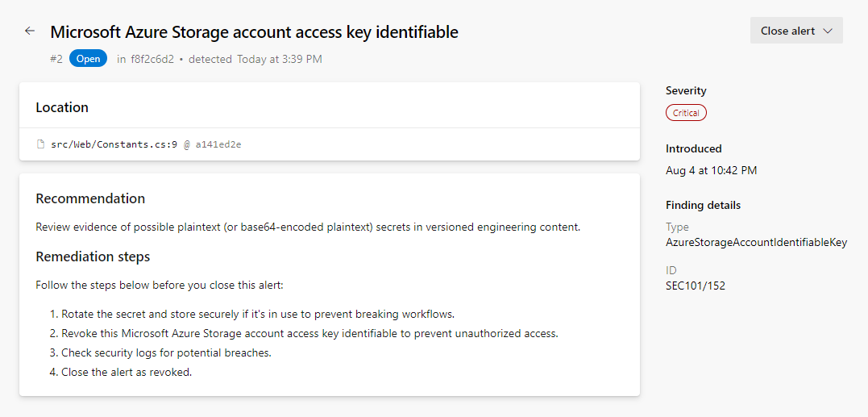This screenshot has width=868, height=417.
Task: Click step Close the alert as revoked
Action: tap(121, 372)
